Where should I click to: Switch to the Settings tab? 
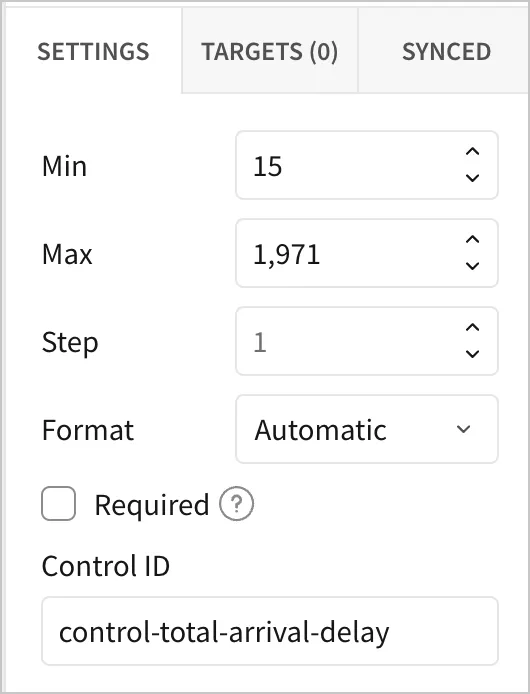93,51
